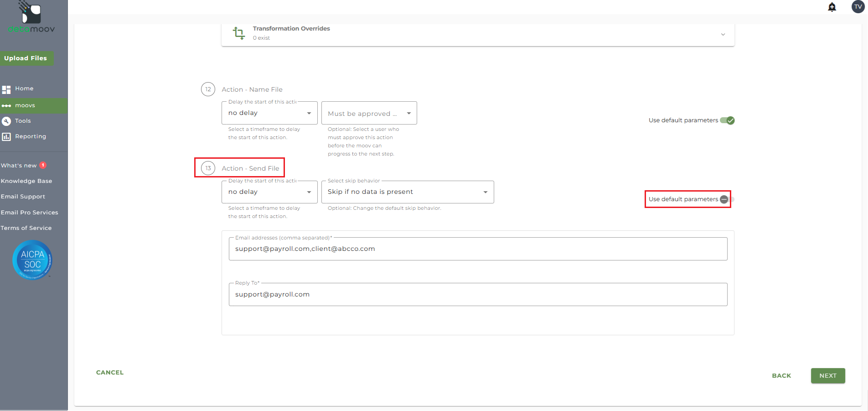Click the Home dashboard icon
The width and height of the screenshot is (868, 411).
click(x=6, y=89)
